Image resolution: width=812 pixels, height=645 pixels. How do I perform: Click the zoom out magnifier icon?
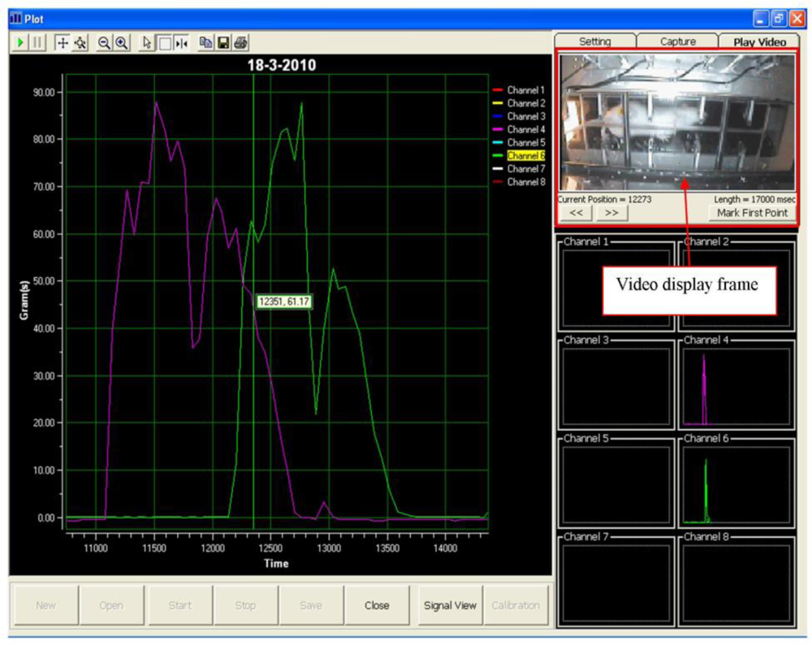pyautogui.click(x=105, y=43)
